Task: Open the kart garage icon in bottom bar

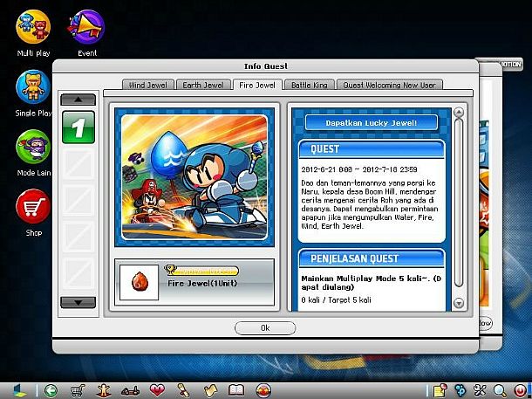Action: coord(131,391)
